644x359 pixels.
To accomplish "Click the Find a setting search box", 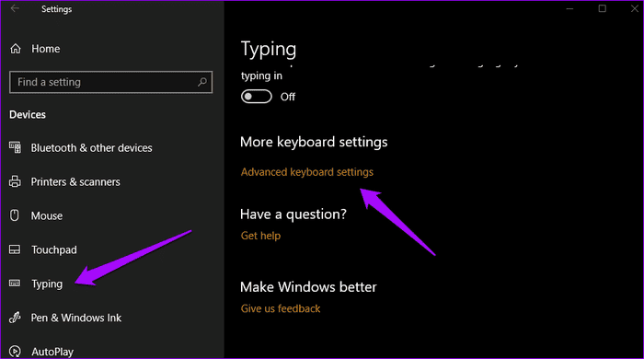I will pos(110,82).
